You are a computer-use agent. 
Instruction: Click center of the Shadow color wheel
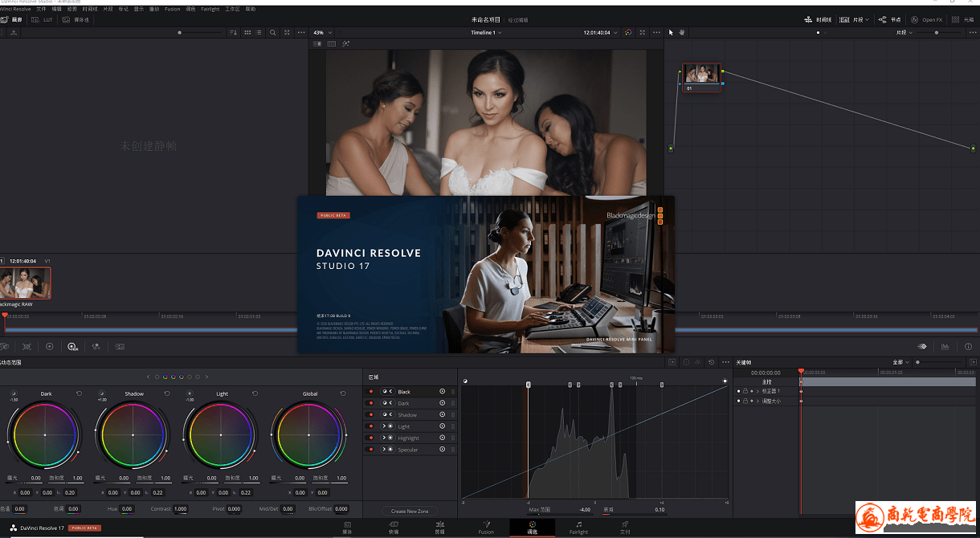[133, 434]
